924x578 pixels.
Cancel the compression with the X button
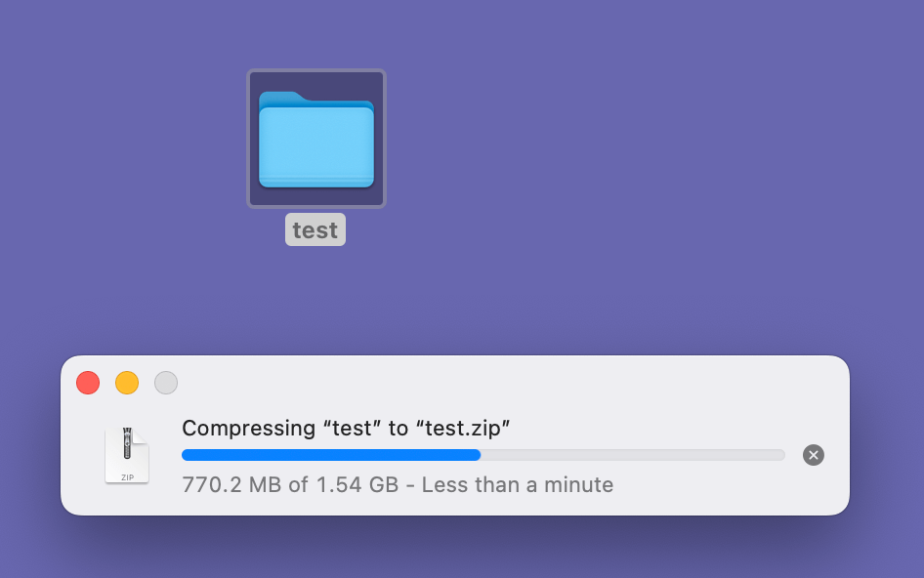814,455
